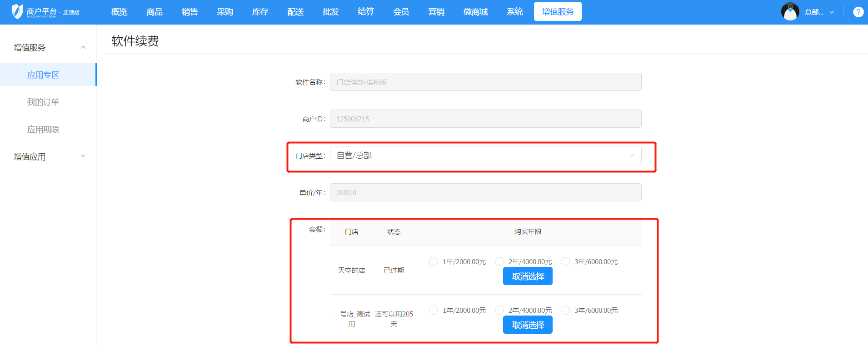Select 3年/6000.00元 for 天空的店
Image resolution: width=868 pixels, height=346 pixels.
[x=565, y=261]
